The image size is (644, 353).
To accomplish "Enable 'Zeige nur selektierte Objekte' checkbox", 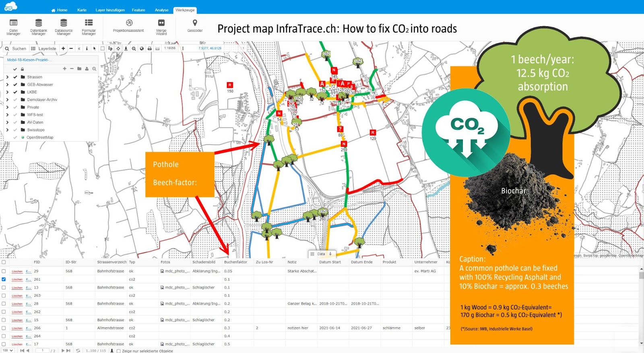I will coord(118,351).
